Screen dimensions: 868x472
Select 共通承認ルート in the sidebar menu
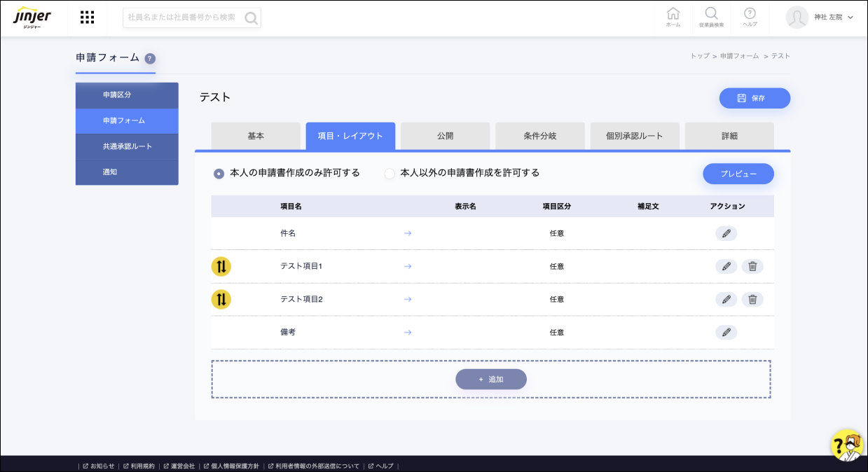(127, 146)
